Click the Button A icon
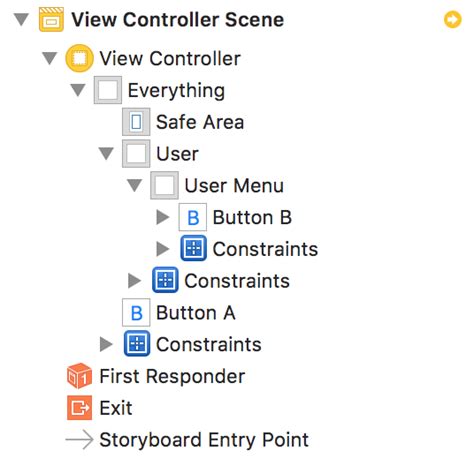 pyautogui.click(x=136, y=313)
